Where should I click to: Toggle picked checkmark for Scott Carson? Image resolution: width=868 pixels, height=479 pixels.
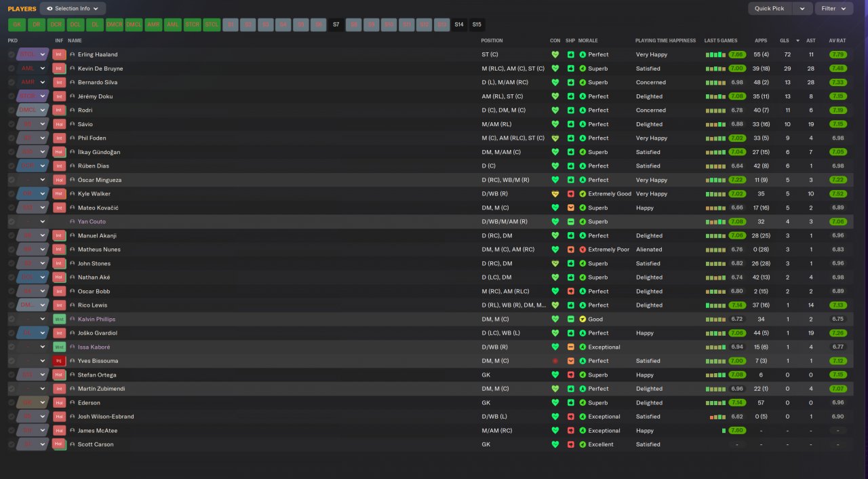[12, 444]
